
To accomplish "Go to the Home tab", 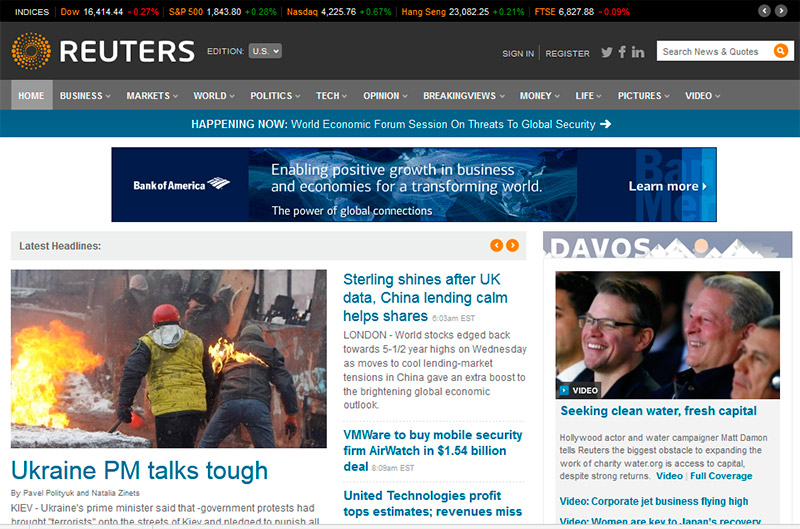I will click(x=32, y=95).
